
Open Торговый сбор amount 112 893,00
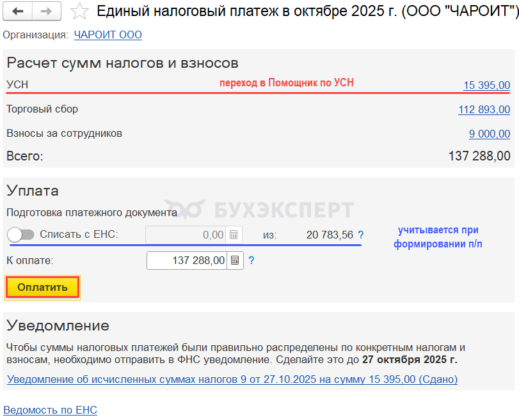tap(484, 109)
